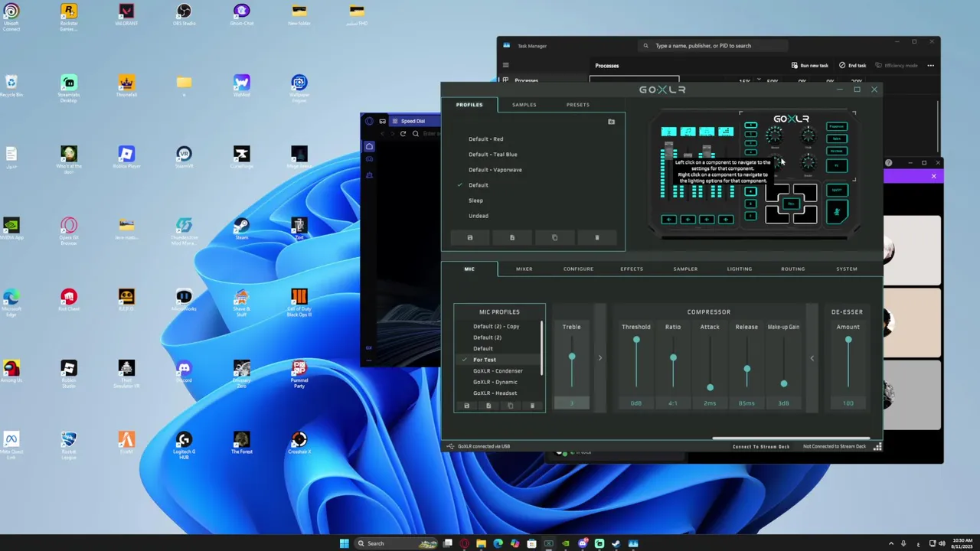Open the Sampler tab
This screenshot has width=980, height=551.
685,269
